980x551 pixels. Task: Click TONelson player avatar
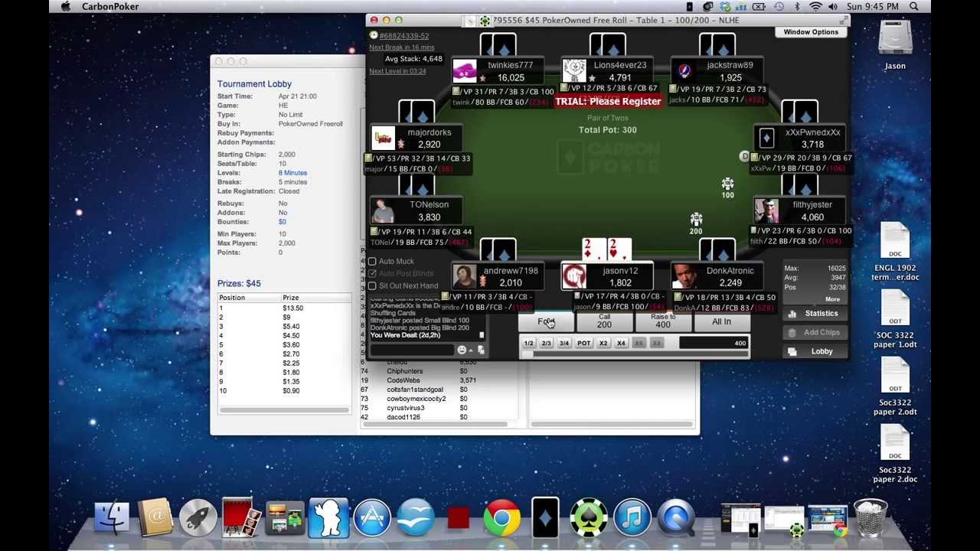coord(384,210)
